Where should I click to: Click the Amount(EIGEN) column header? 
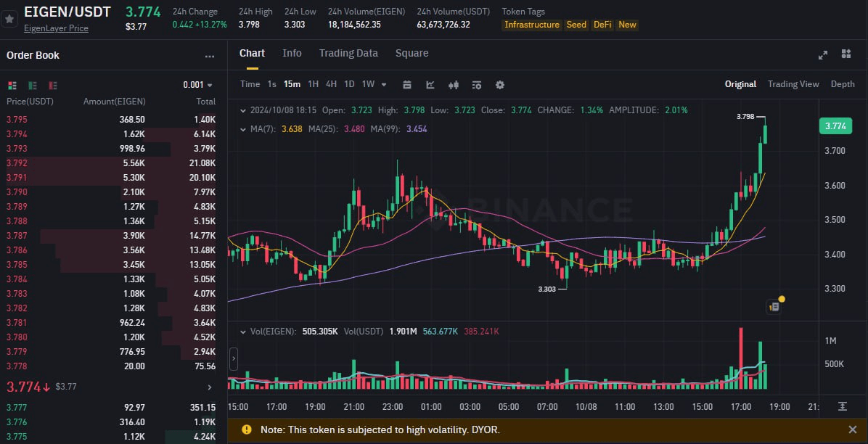(x=114, y=102)
